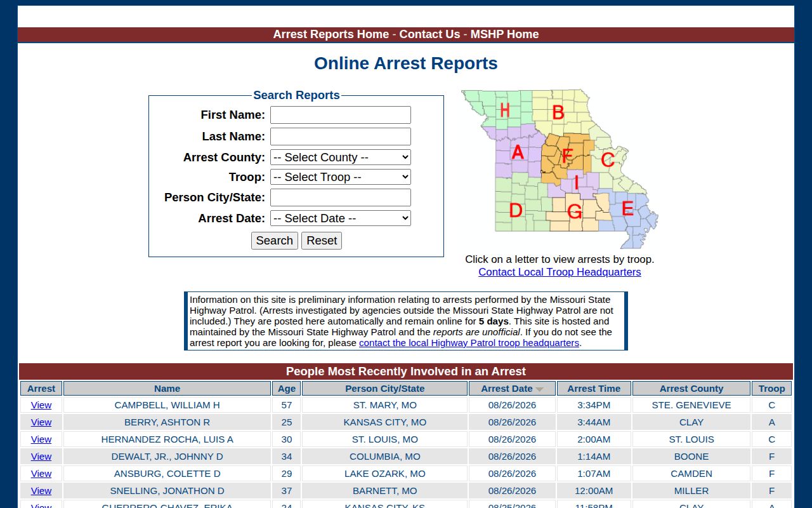Image resolution: width=812 pixels, height=508 pixels.
Task: Click troop B letter on map
Action: click(558, 112)
